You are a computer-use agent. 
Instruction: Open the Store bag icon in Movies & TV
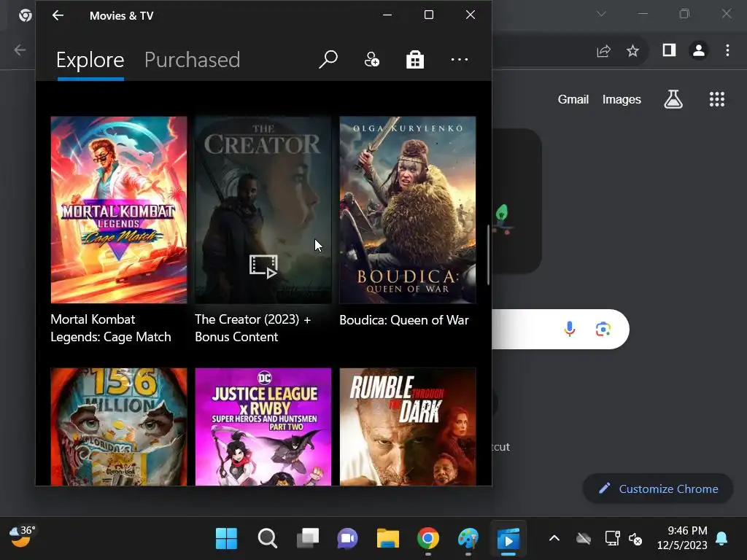tap(415, 60)
